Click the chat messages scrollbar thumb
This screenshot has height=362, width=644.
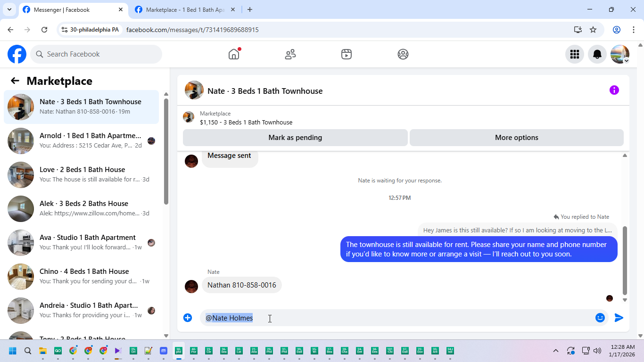pos(625,260)
